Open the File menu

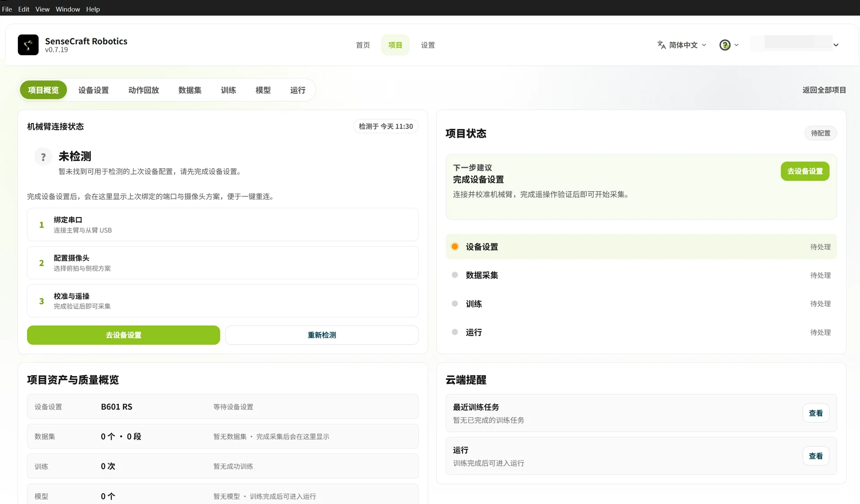coord(7,9)
